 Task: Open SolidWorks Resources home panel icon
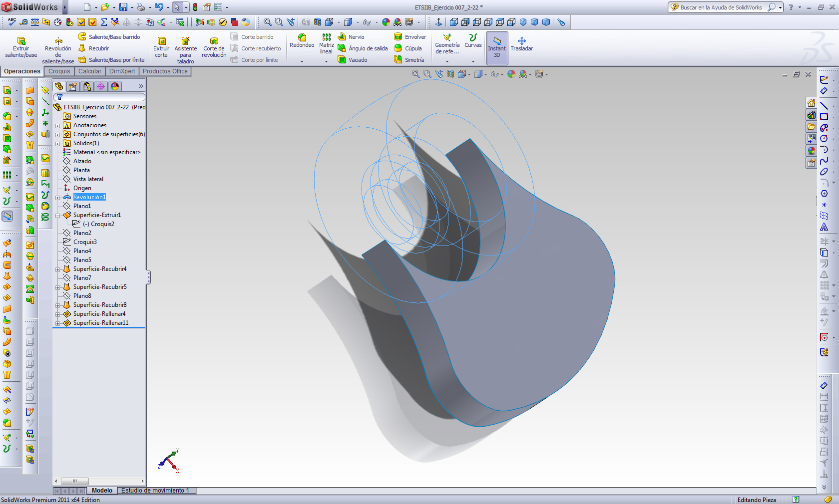point(812,103)
